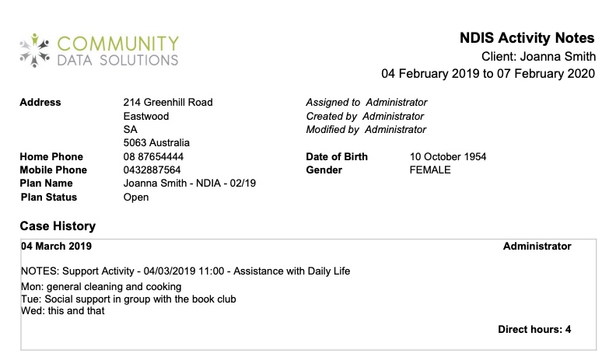Click the Home Phone number 08 87654444

coord(153,156)
